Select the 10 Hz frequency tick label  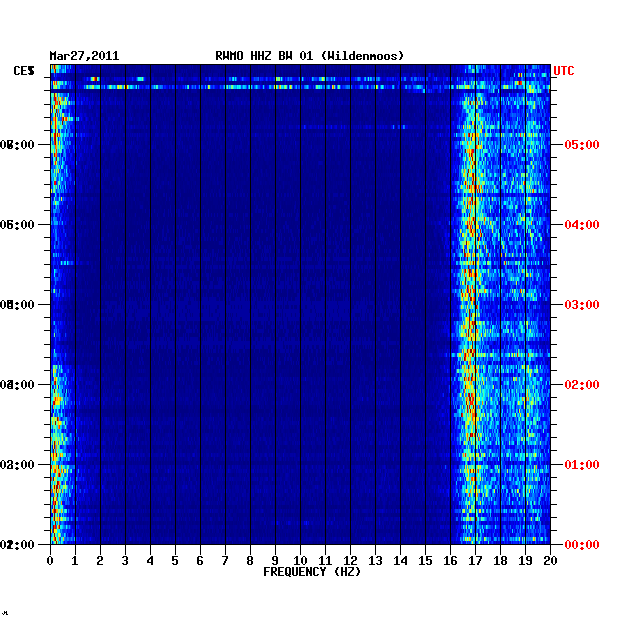click(301, 561)
